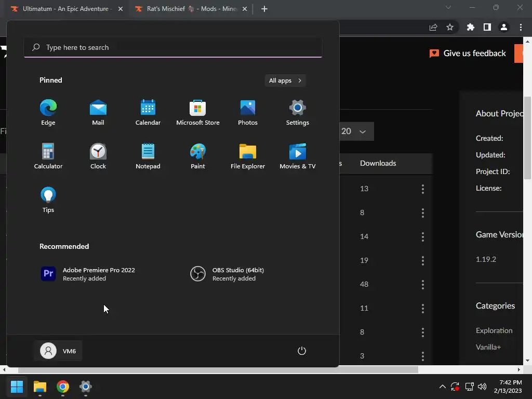
Task: Open volume control in system tray
Action: 482,387
